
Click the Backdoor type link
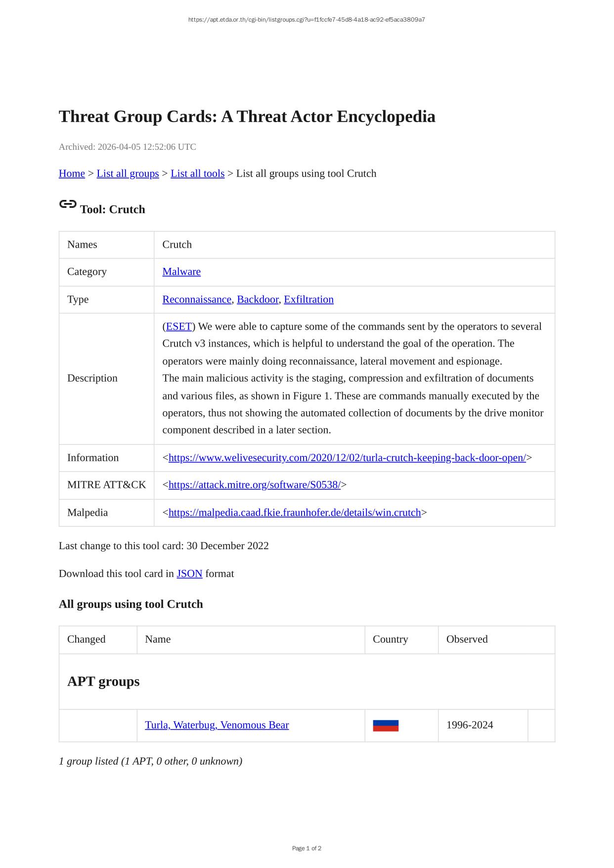point(258,299)
